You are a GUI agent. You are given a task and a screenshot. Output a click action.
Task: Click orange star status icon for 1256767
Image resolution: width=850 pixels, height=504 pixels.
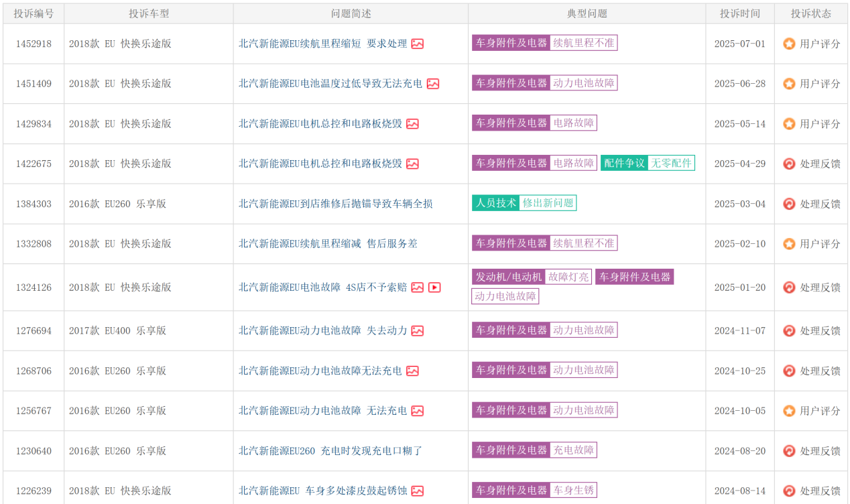(x=789, y=411)
